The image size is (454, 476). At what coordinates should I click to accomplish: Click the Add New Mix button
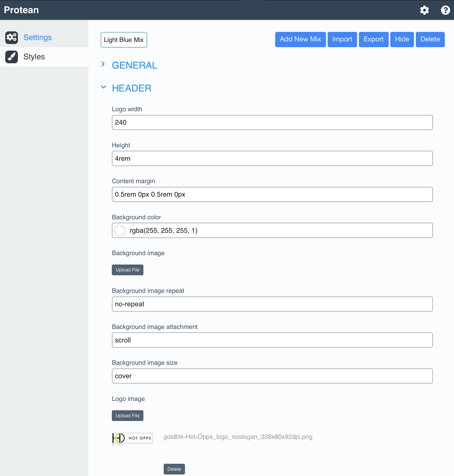click(x=300, y=40)
